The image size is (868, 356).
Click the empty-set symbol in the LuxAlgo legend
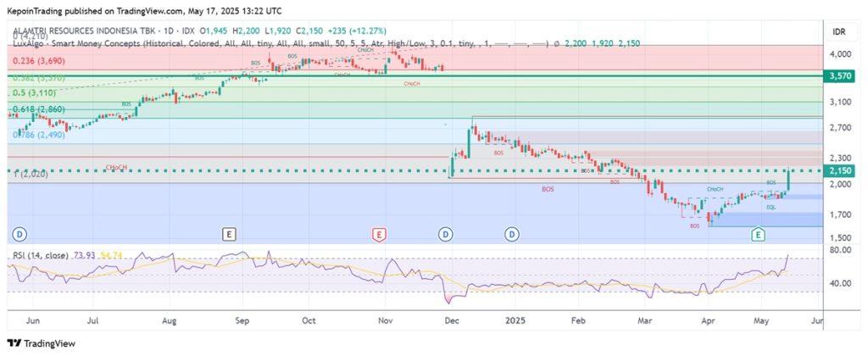(x=555, y=42)
